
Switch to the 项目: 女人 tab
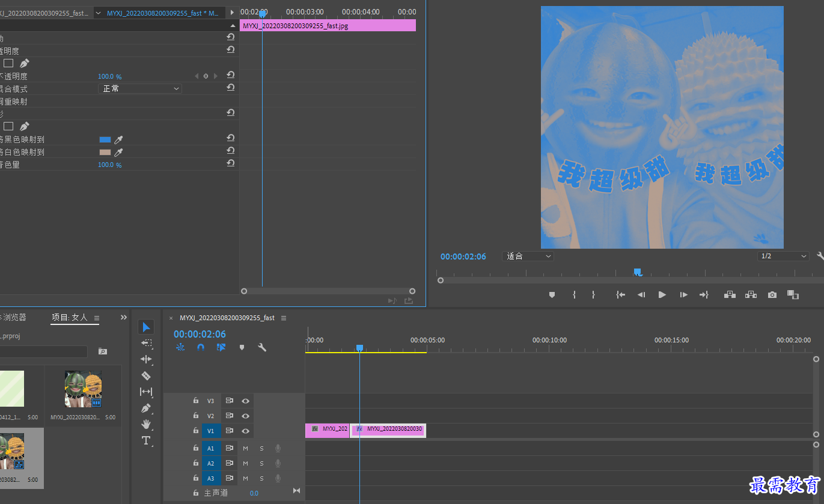coord(70,317)
